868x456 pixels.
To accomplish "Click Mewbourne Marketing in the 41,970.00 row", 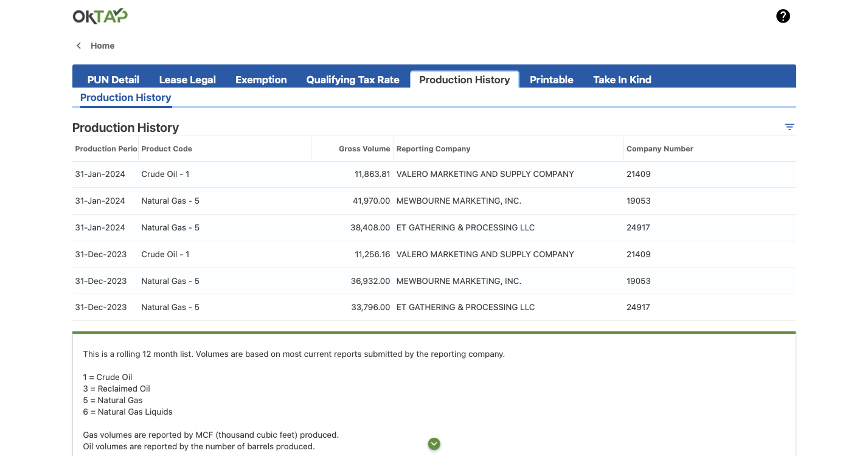I will pos(459,201).
